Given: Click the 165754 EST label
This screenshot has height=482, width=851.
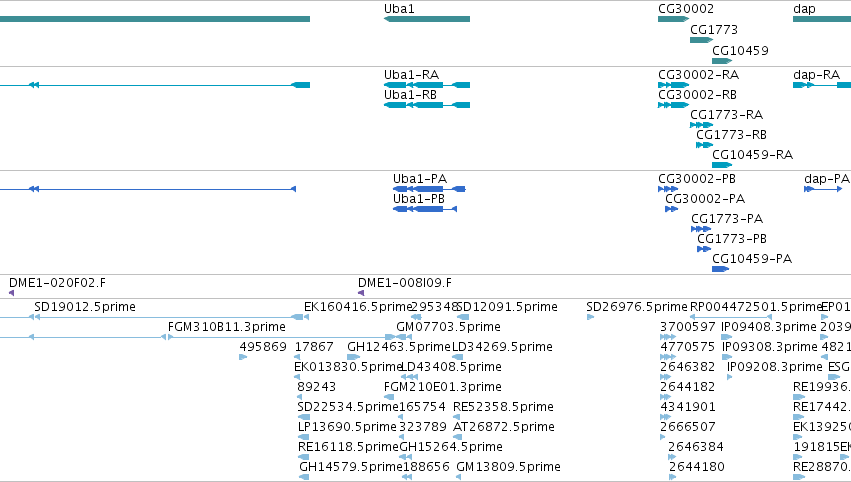Looking at the screenshot, I should pos(422,407).
